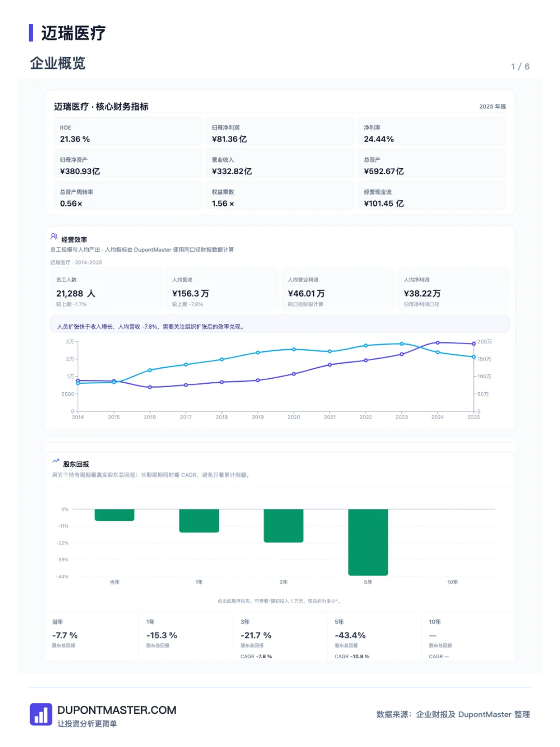Click the 人均净利润 figure ¥38.22万
560x747 pixels.
point(422,294)
